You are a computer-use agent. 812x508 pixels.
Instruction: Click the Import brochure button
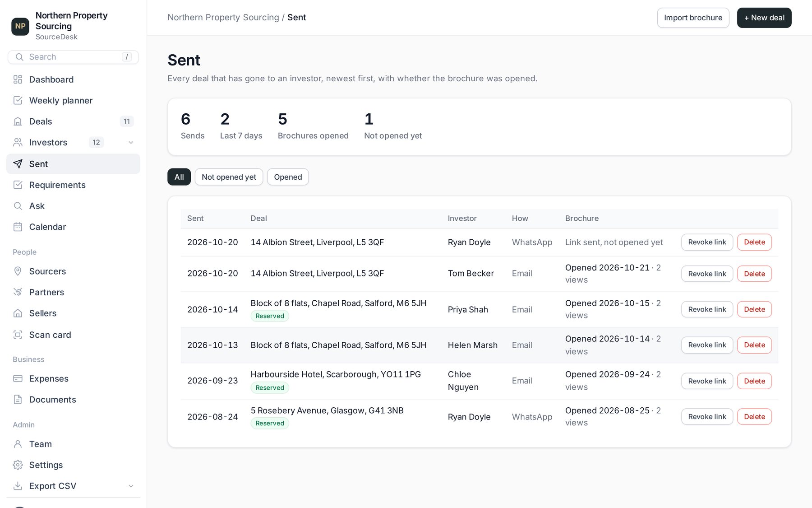pyautogui.click(x=693, y=18)
